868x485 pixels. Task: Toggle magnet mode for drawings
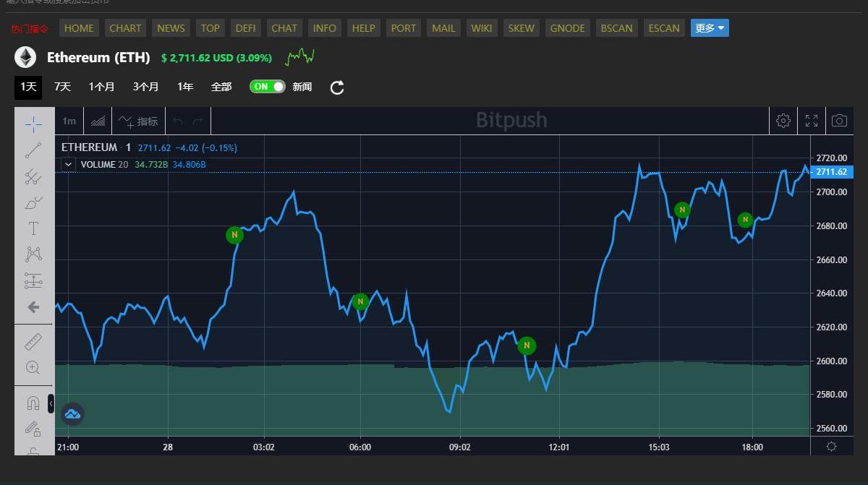pyautogui.click(x=33, y=403)
